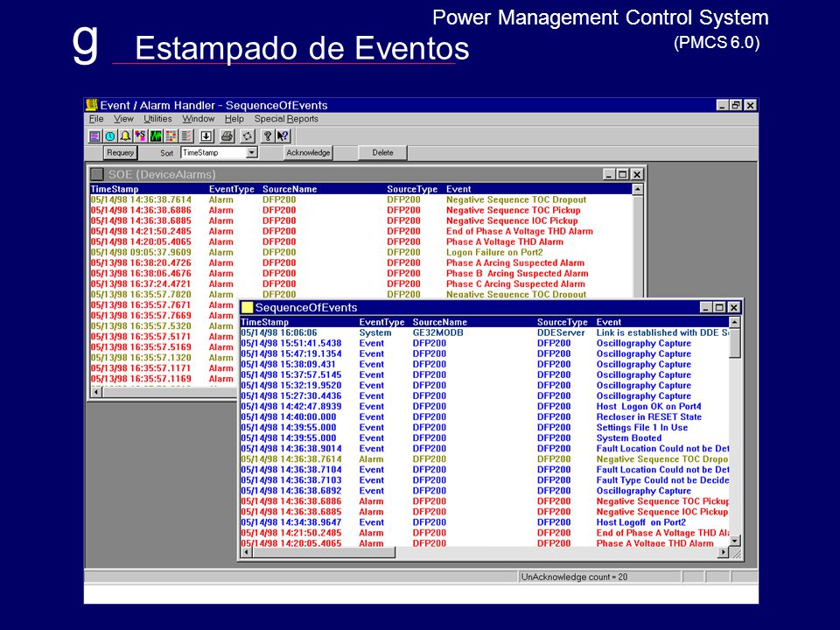Viewport: 840px width, 630px height.
Task: Click SequenceOfEvents horizontal scrollbar right arrow
Action: click(x=724, y=552)
